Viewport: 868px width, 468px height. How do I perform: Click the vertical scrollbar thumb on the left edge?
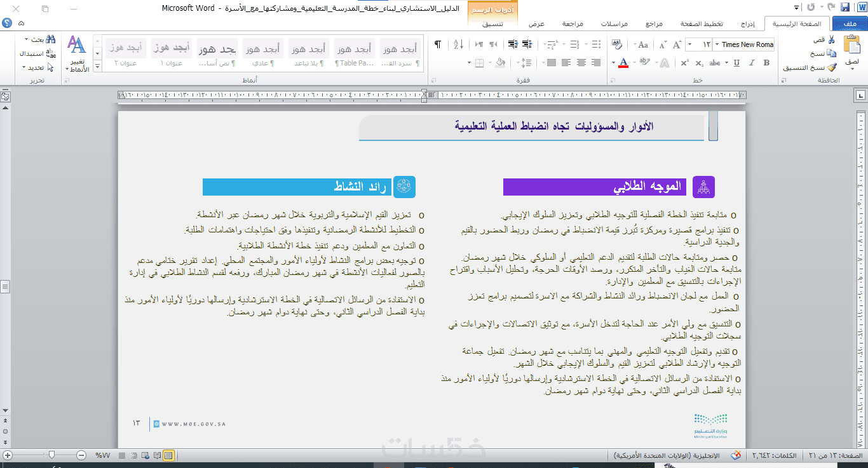(x=5, y=287)
